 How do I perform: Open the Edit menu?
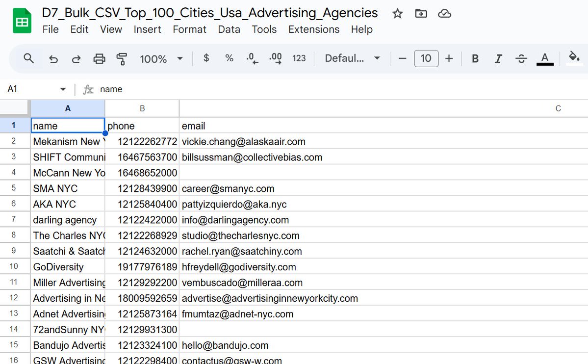tap(79, 29)
